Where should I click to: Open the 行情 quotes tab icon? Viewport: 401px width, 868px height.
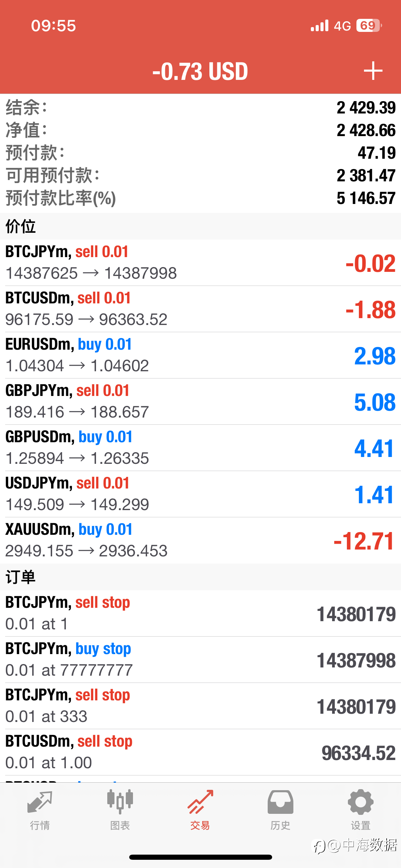(40, 802)
